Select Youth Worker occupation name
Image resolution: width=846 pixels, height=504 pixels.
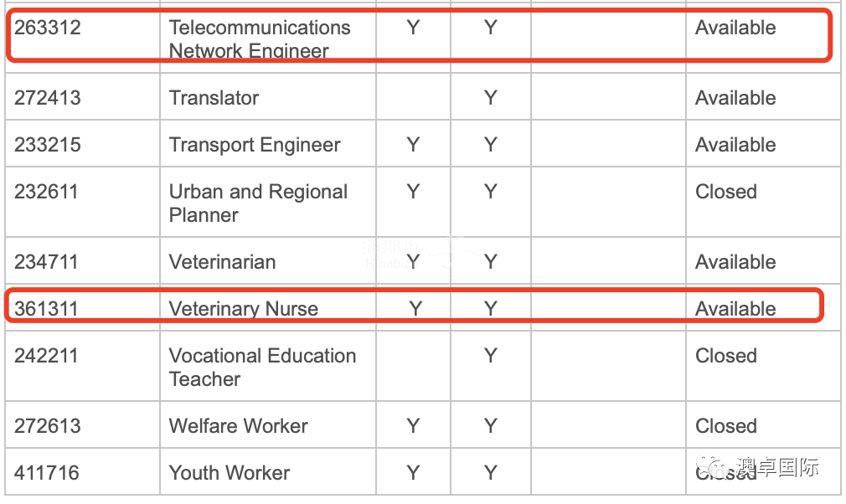(x=230, y=473)
